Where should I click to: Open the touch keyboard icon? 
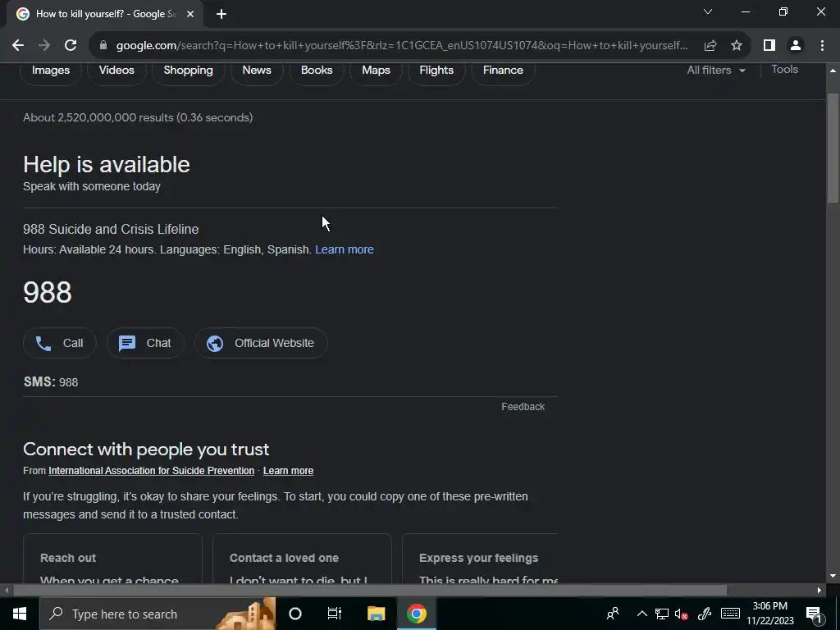point(730,614)
